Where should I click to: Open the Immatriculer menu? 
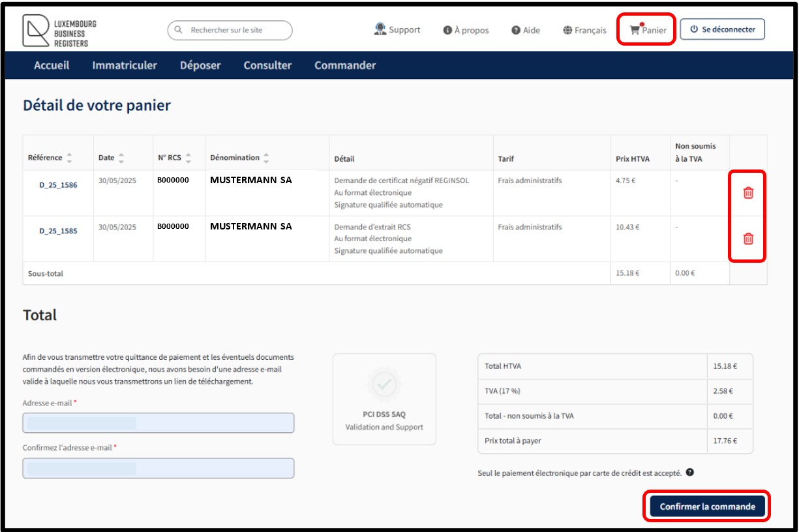125,65
